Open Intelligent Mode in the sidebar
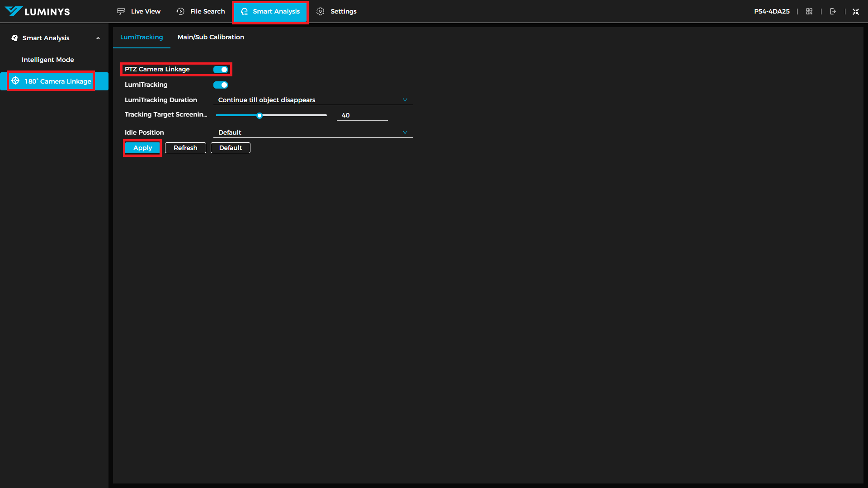Image resolution: width=868 pixels, height=488 pixels. (48, 60)
